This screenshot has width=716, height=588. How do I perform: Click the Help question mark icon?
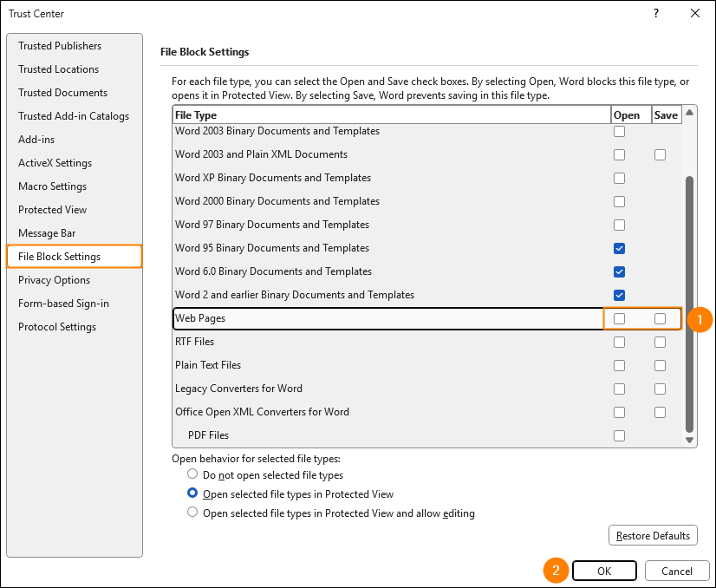pos(656,13)
